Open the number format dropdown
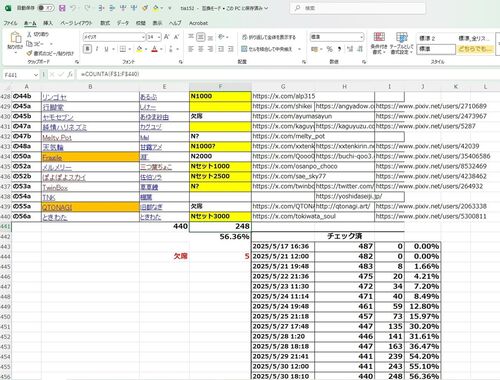Viewport: 500px width, 380px height. click(x=361, y=37)
